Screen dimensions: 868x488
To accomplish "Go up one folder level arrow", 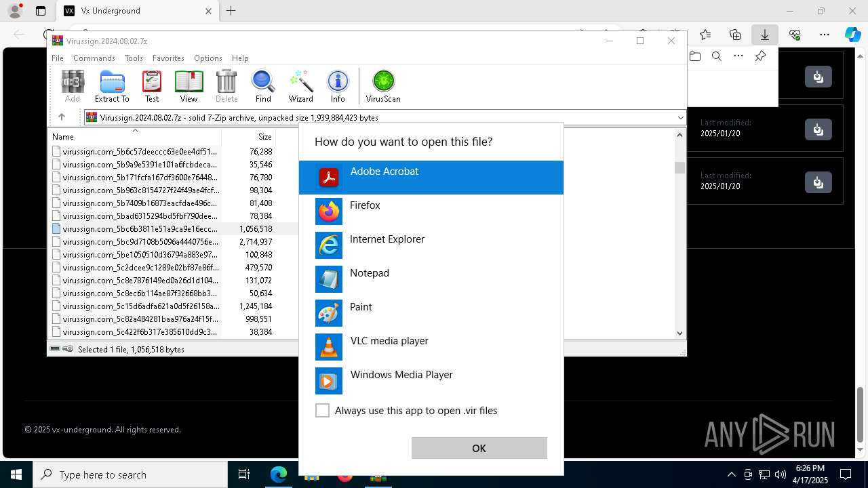I will [62, 117].
